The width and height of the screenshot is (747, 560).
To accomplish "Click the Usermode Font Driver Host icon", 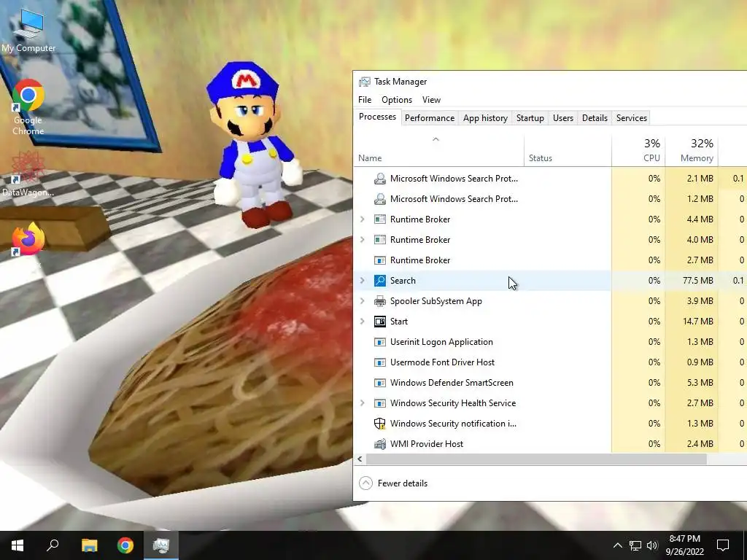I will (379, 362).
